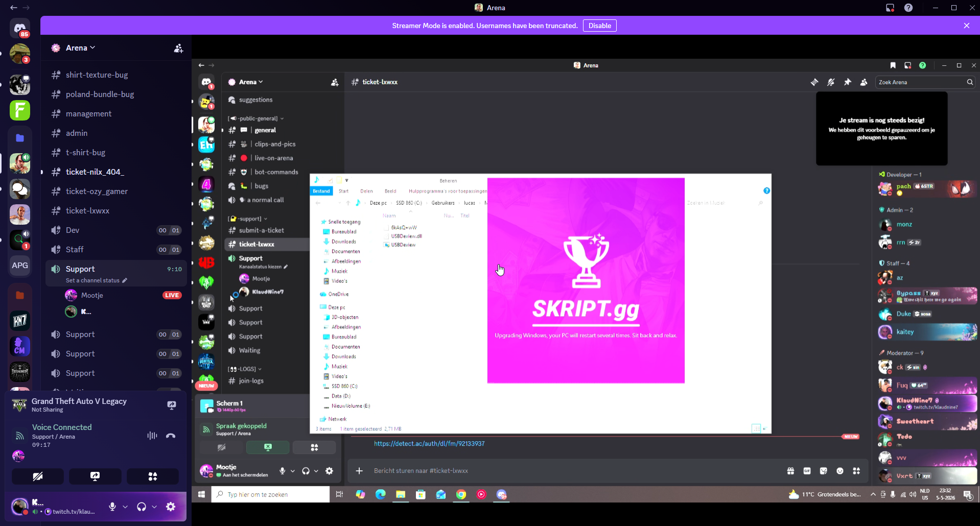Viewport: 980px width, 526px height.
Task: Join the Staff voice channel
Action: coord(116,249)
